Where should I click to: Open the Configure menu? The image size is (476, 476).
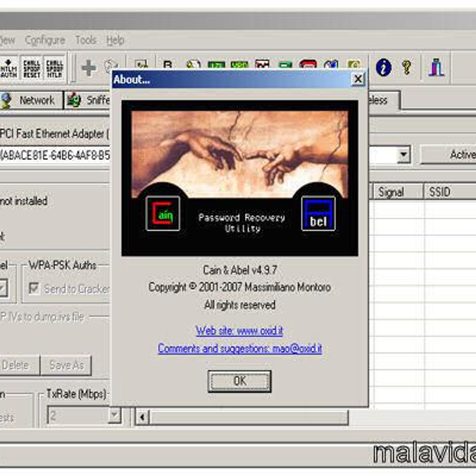[45, 40]
